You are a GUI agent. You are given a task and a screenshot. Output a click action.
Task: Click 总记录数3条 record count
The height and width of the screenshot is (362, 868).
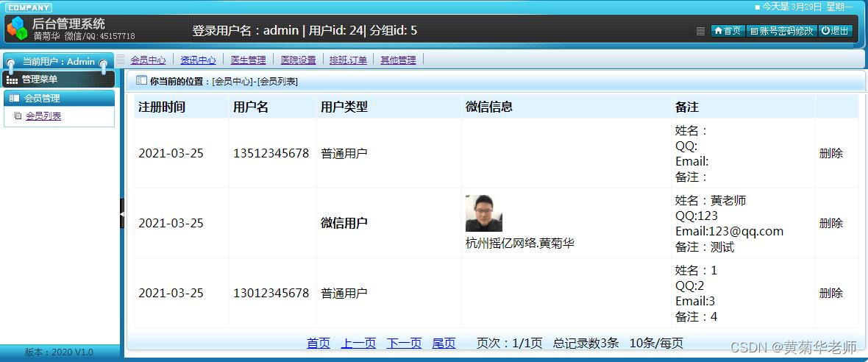click(x=586, y=343)
